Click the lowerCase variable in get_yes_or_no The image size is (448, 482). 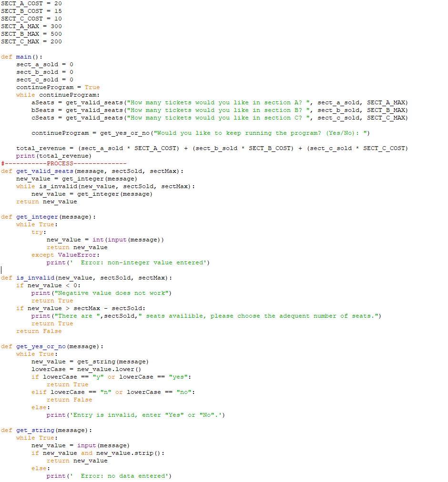[45, 369]
